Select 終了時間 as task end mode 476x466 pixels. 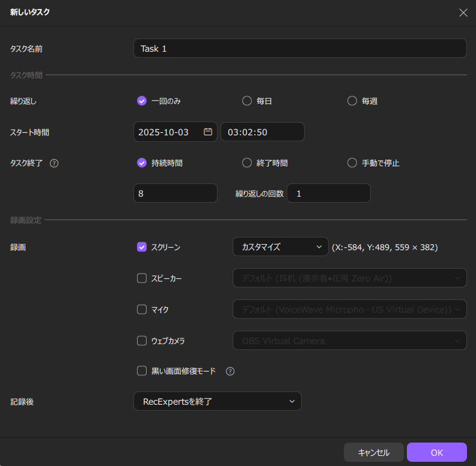click(247, 163)
